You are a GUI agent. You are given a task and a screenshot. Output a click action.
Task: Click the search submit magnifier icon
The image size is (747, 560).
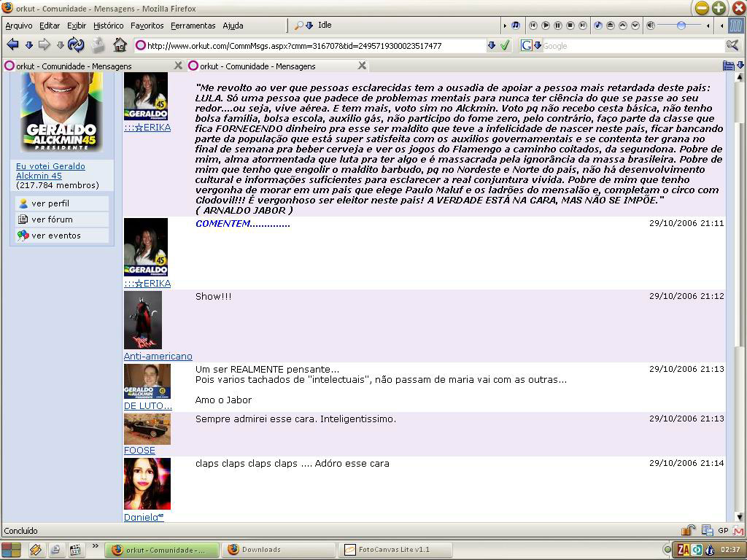coord(732,45)
